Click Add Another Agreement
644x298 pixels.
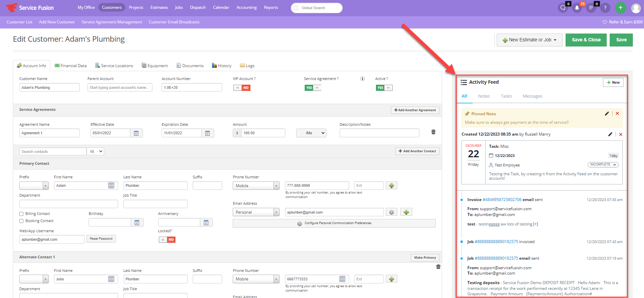(x=415, y=110)
